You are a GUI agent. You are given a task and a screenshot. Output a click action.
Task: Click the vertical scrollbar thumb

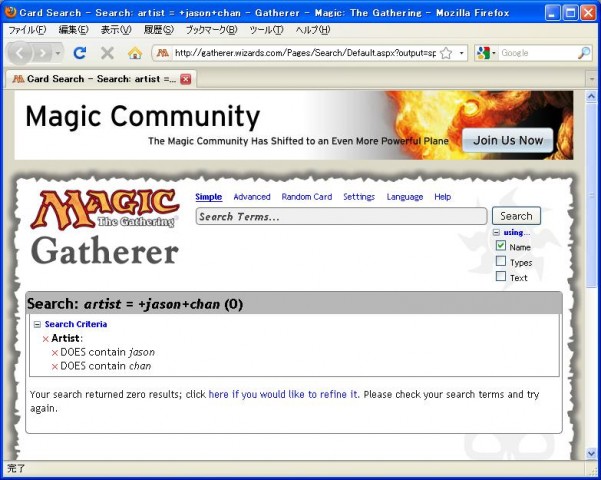point(591,194)
